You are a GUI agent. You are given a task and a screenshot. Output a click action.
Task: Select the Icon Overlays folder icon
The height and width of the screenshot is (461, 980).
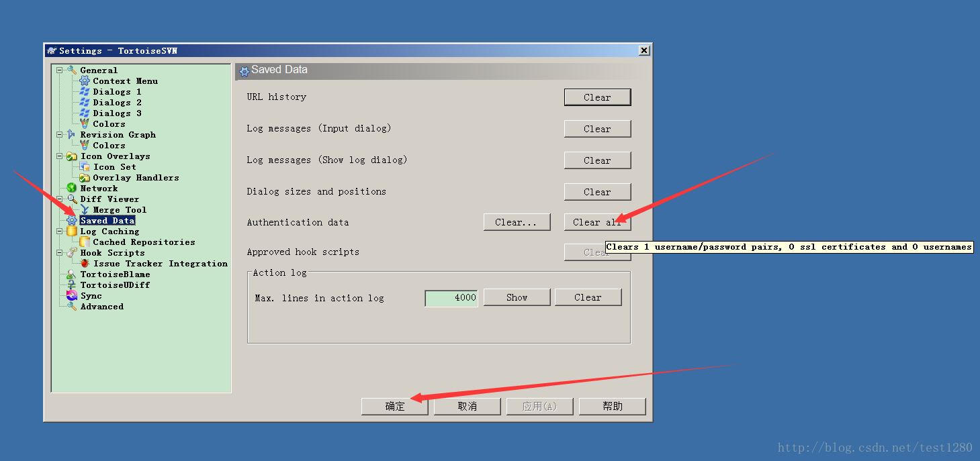pos(72,156)
